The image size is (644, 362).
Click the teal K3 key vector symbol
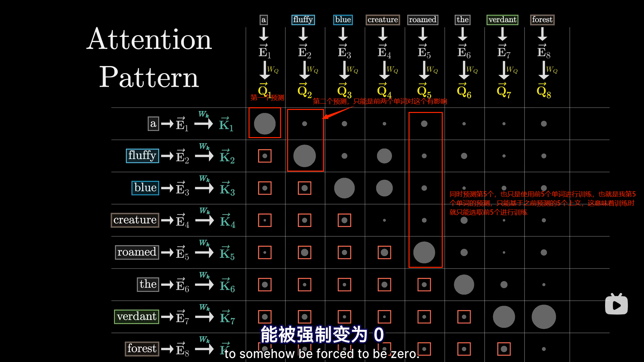[227, 189]
